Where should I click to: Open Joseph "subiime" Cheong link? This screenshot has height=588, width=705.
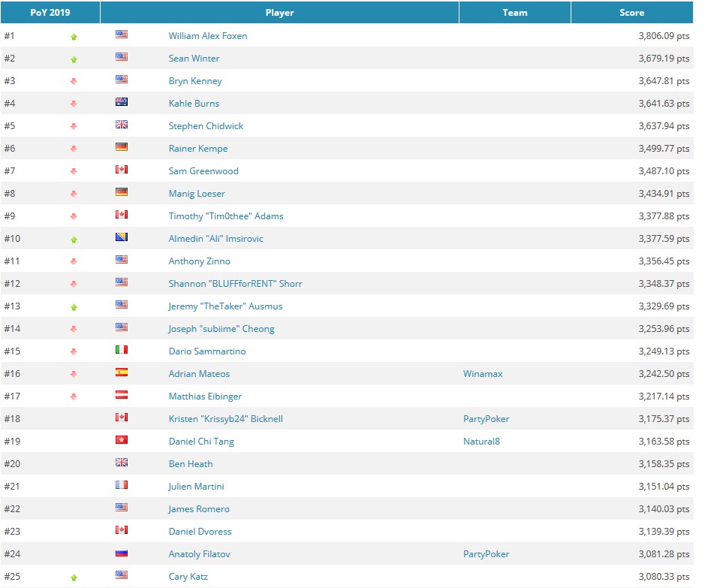coord(221,329)
